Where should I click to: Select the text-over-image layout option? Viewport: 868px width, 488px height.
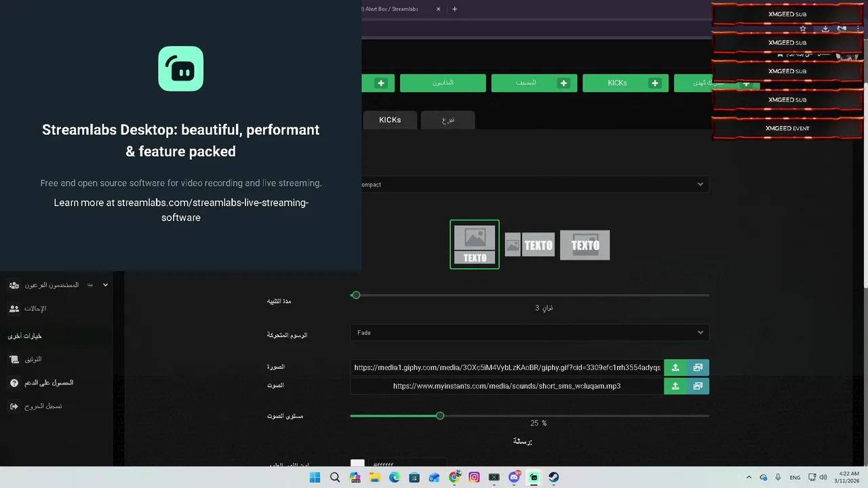click(x=585, y=245)
